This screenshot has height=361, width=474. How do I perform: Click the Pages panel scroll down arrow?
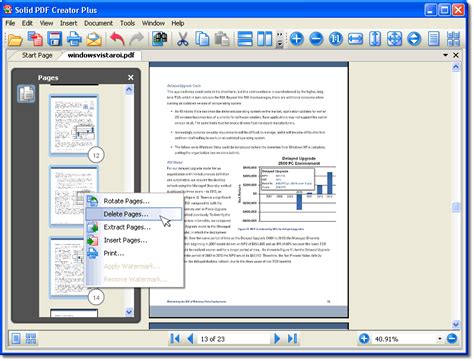(129, 312)
